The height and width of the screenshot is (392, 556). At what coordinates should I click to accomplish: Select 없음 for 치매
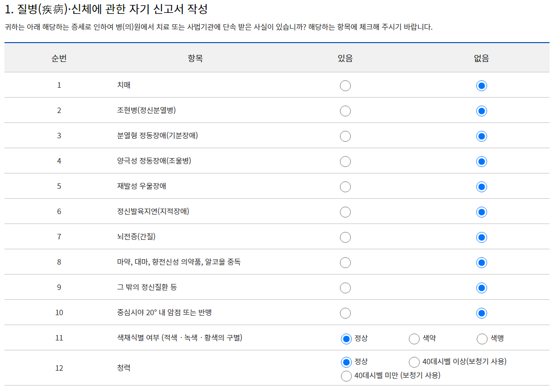pyautogui.click(x=481, y=86)
